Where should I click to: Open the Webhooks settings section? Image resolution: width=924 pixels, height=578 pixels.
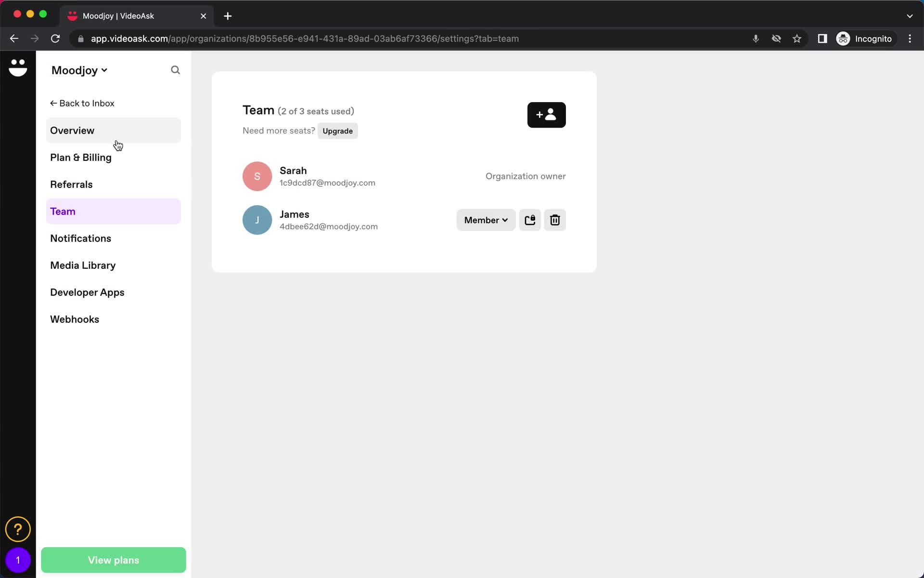click(x=75, y=319)
